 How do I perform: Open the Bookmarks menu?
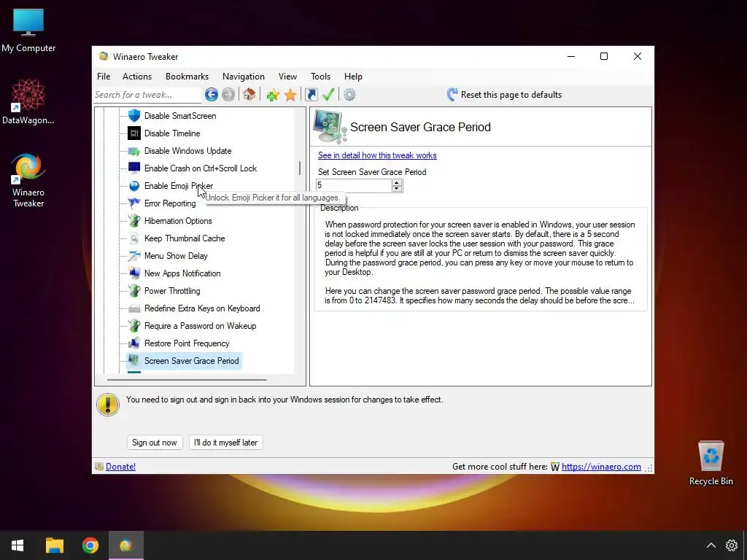coord(187,76)
